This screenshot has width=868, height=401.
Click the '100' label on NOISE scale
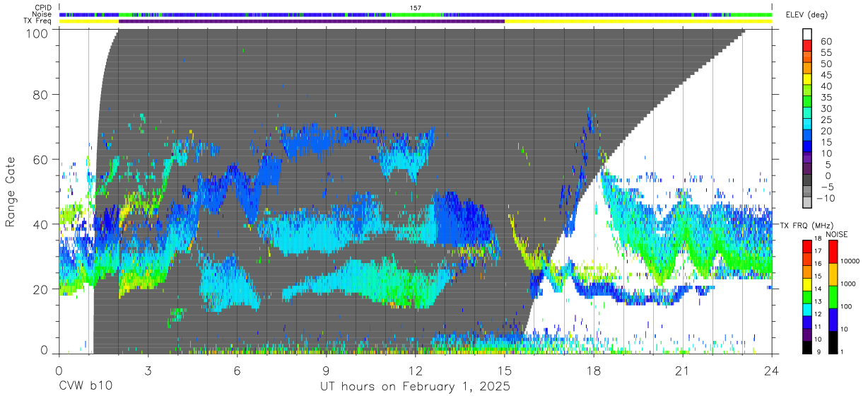coord(845,306)
